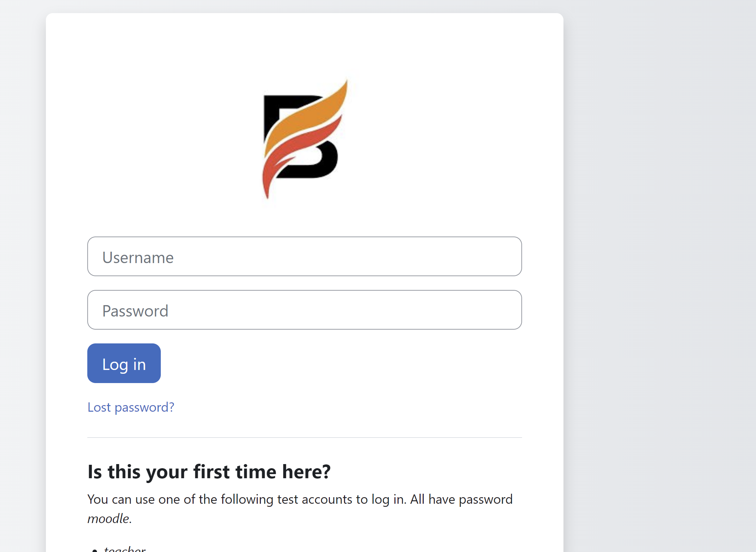Click the test accounts instruction paragraph

(300, 509)
